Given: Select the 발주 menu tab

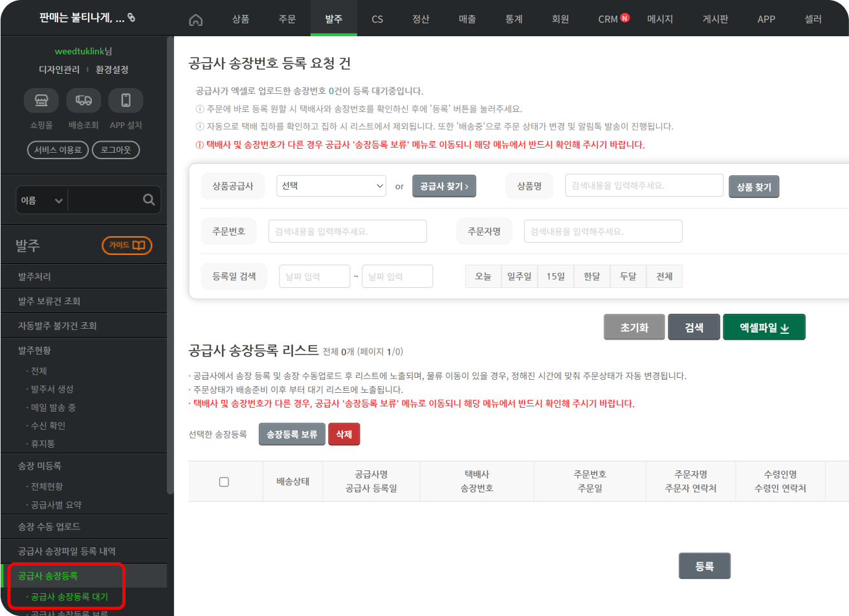Looking at the screenshot, I should pyautogui.click(x=334, y=19).
